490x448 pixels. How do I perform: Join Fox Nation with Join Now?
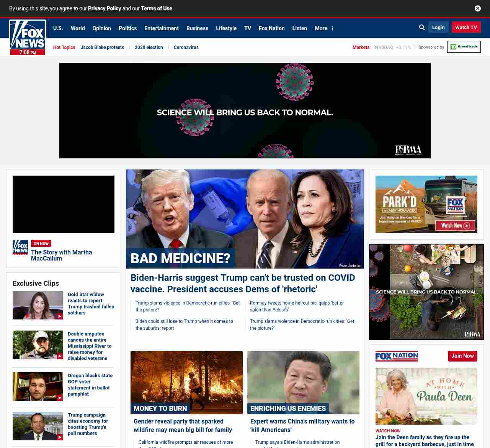point(462,356)
